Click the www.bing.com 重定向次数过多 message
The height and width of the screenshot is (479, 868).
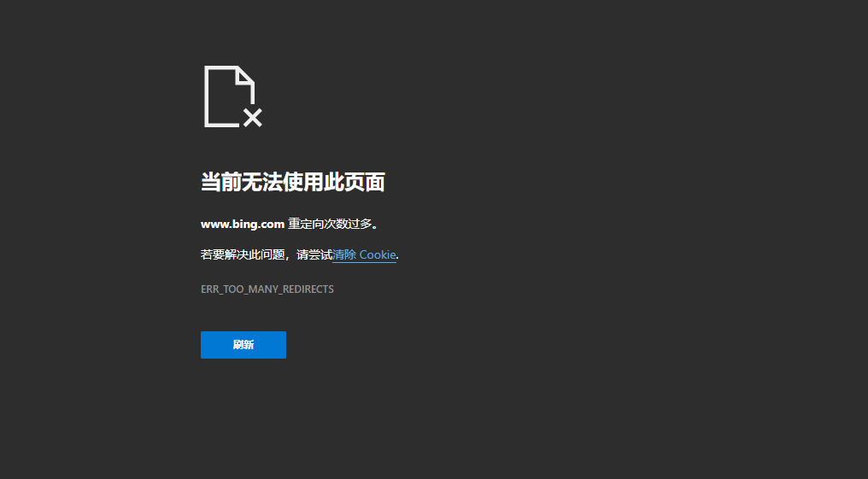tap(290, 224)
